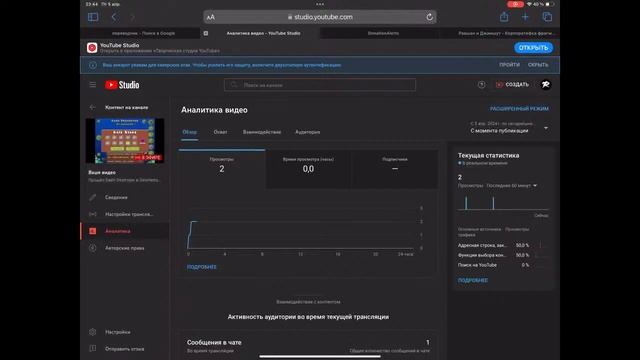Click Отправить отзыв in sidebar
The height and width of the screenshot is (360, 640).
click(125, 349)
